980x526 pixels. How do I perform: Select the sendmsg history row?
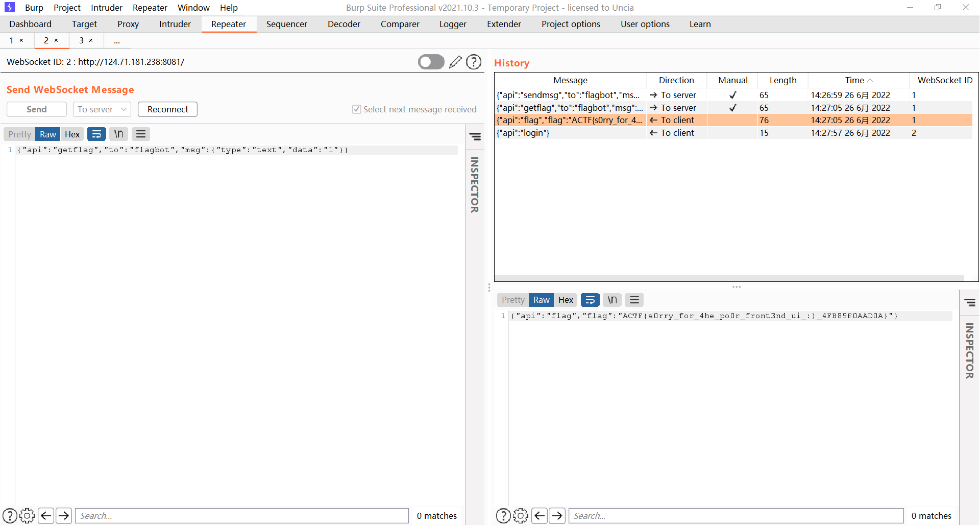click(733, 95)
